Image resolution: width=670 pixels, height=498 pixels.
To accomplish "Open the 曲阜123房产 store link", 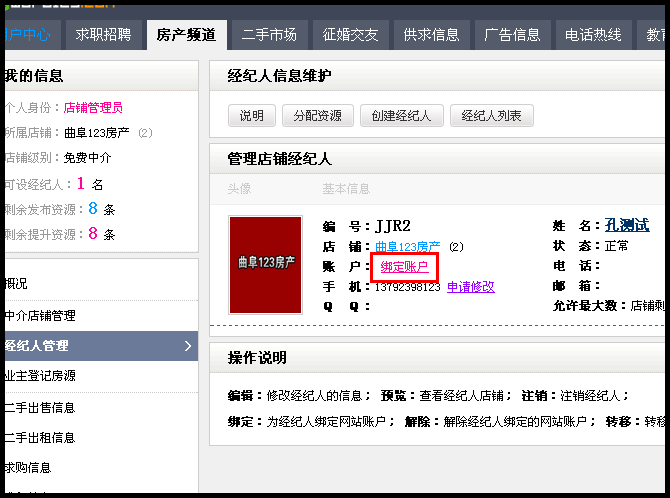I will click(407, 246).
